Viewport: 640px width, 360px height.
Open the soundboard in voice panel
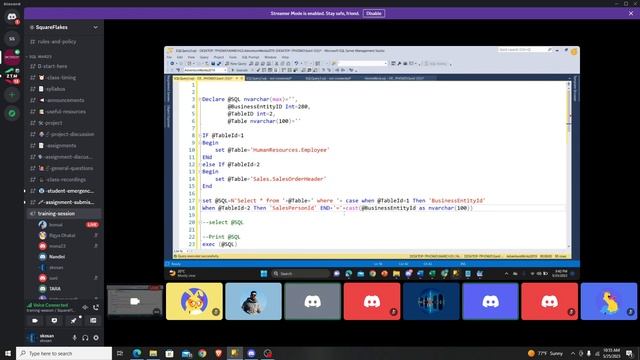(x=93, y=321)
